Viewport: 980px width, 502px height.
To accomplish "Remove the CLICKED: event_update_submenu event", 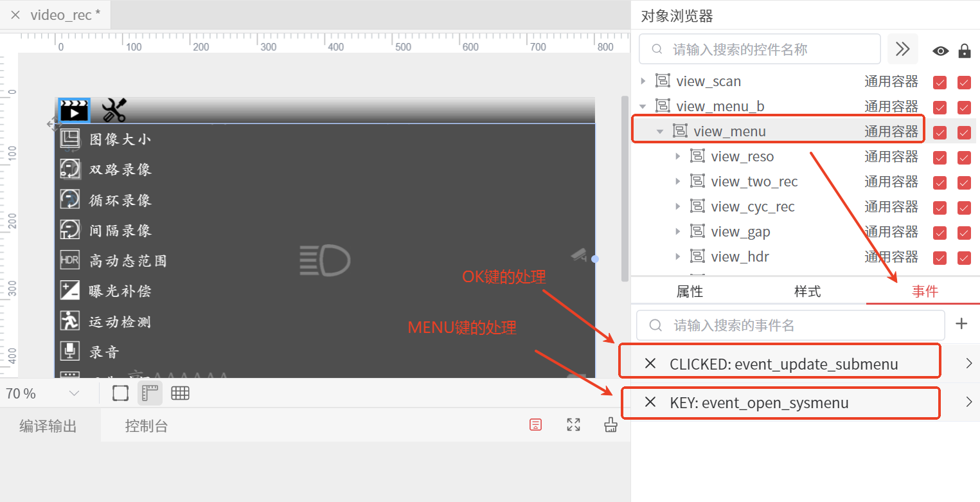I will tap(650, 364).
